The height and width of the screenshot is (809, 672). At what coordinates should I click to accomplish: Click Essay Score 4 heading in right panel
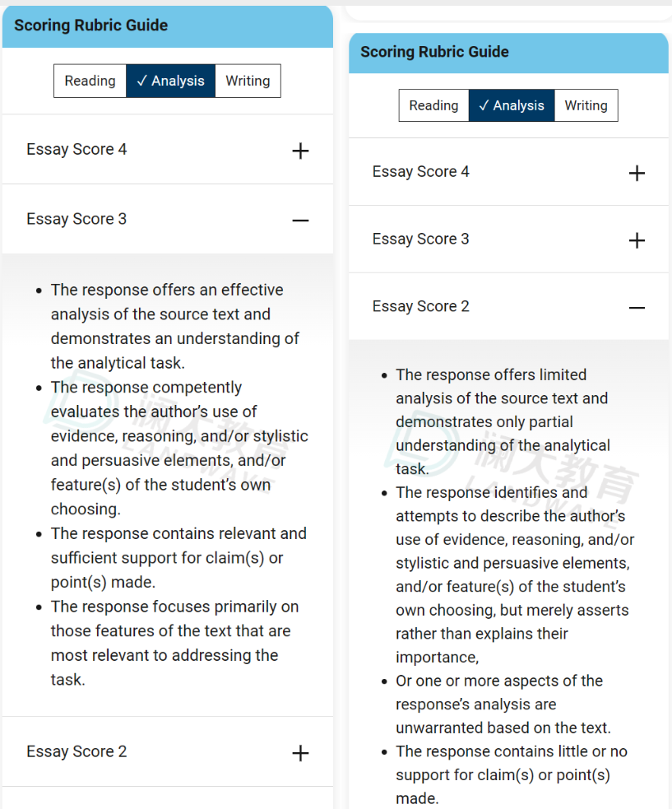(x=421, y=171)
